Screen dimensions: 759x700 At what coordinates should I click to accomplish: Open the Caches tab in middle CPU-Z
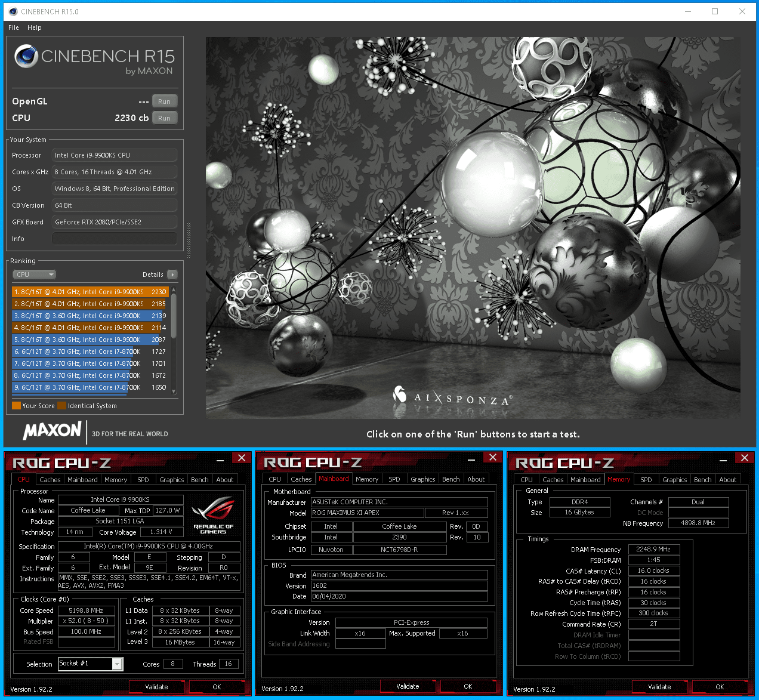tap(301, 479)
